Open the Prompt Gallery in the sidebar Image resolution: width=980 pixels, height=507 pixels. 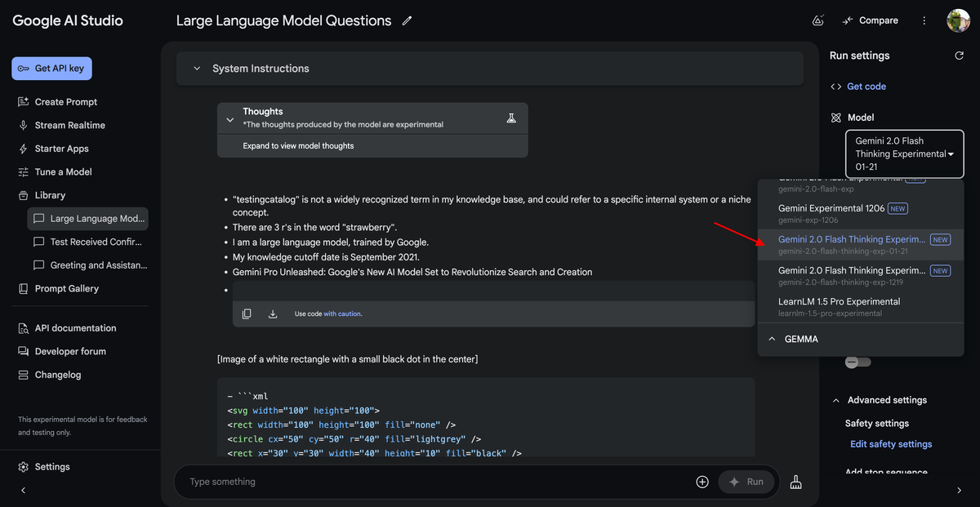tap(66, 288)
